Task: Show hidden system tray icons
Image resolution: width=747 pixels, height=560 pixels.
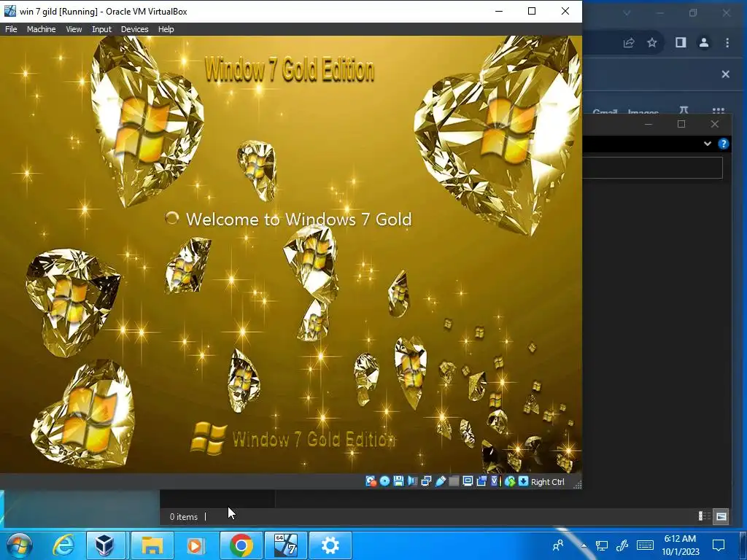Action: [x=584, y=545]
